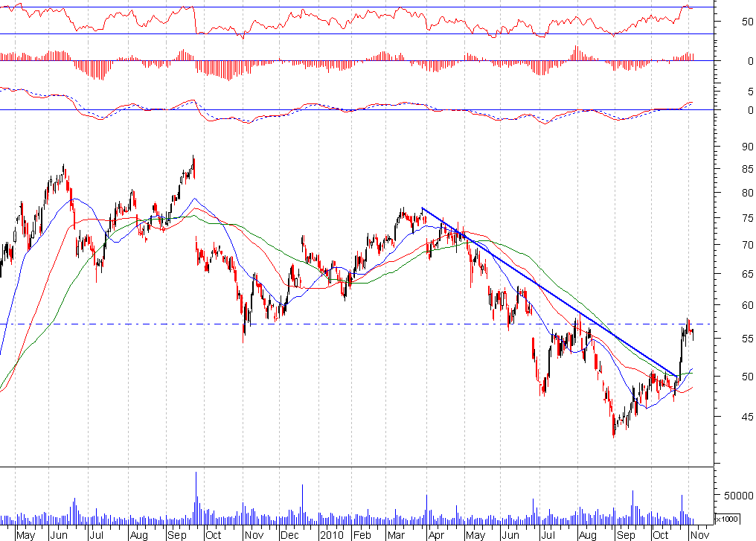
Task: Click the 'Feb' month label
Action: point(362,535)
